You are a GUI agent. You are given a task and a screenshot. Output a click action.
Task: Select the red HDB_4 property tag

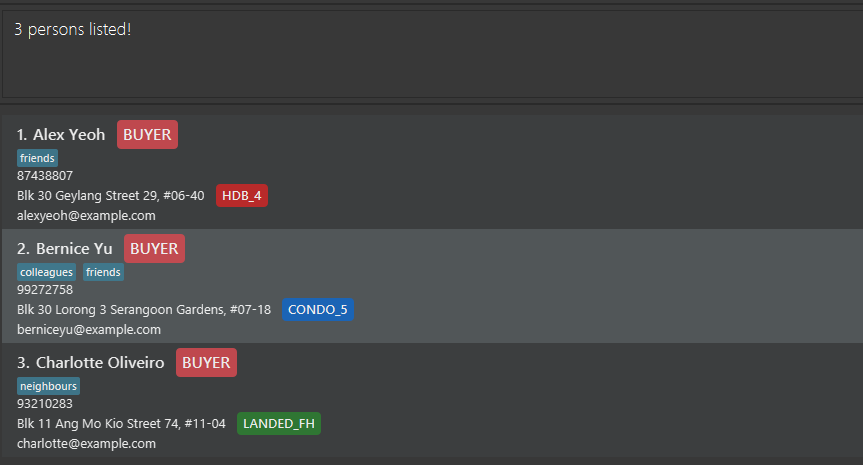coord(241,196)
